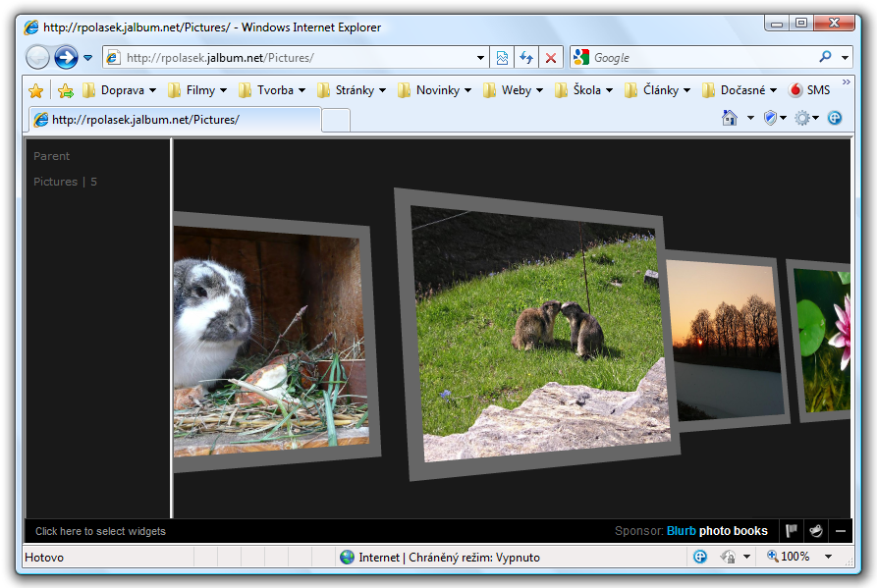Click the Back navigation arrow button
The width and height of the screenshot is (877, 588).
[x=38, y=57]
